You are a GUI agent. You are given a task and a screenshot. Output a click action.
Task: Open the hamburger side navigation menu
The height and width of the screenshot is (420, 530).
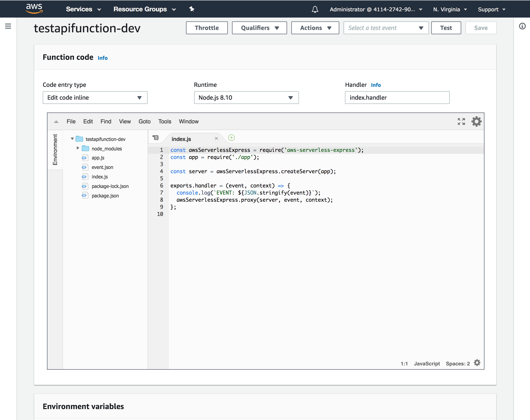[x=8, y=26]
